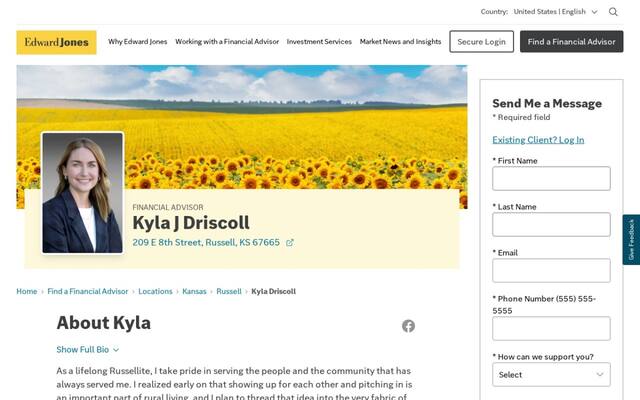Select the Send Me a Message heading
Screen dimensions: 640x400
pos(547,103)
